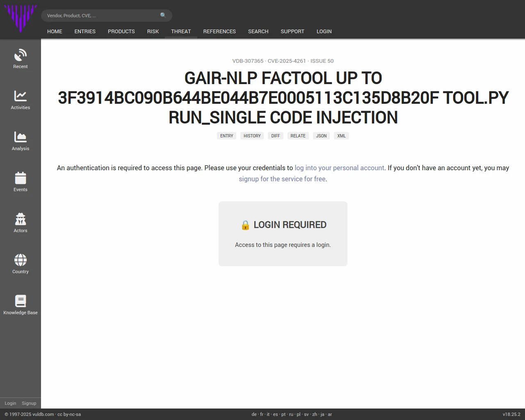The width and height of the screenshot is (525, 420).
Task: Follow the 'log into your personal account' link
Action: (x=340, y=168)
